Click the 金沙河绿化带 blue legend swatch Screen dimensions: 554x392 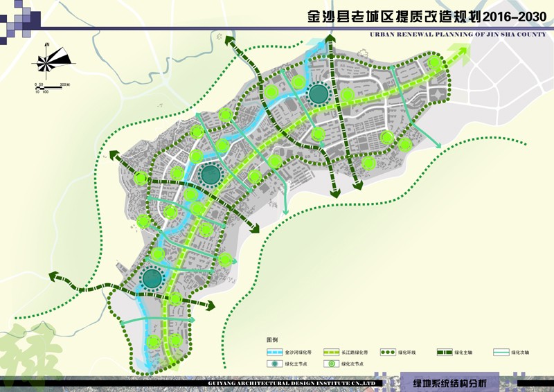tap(274, 353)
